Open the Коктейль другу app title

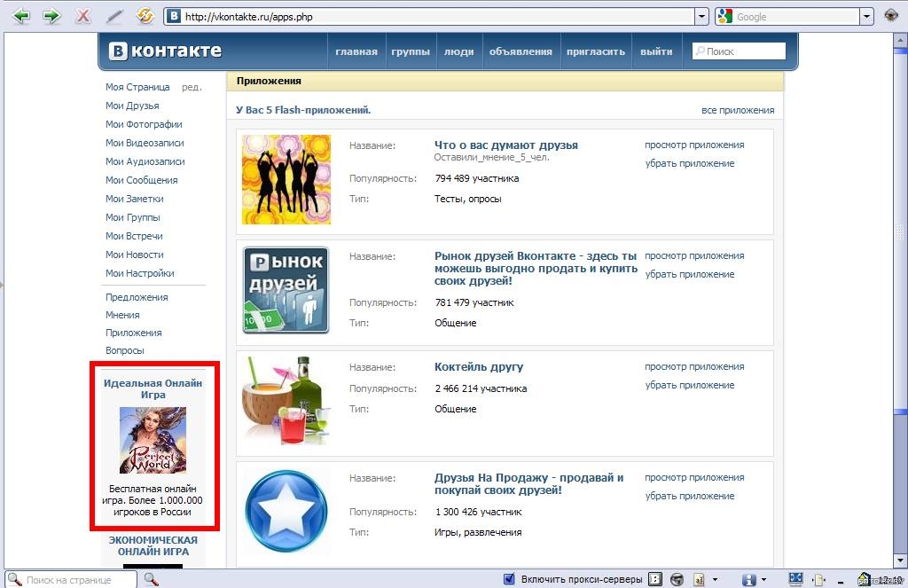coord(479,366)
